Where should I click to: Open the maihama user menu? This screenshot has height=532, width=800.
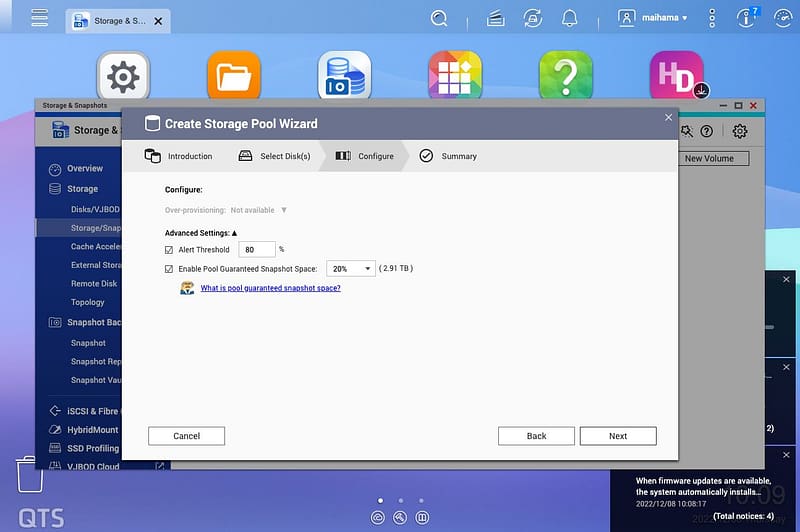[653, 18]
